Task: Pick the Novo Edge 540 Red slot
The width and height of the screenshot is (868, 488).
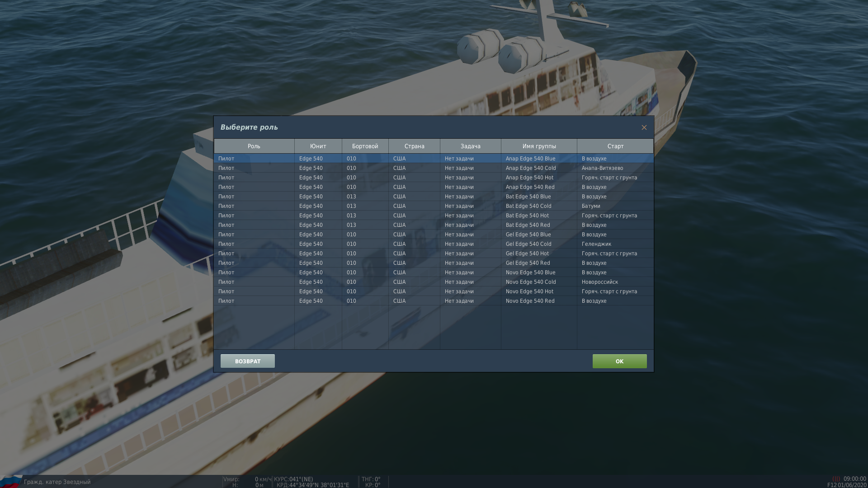Action: pyautogui.click(x=434, y=301)
